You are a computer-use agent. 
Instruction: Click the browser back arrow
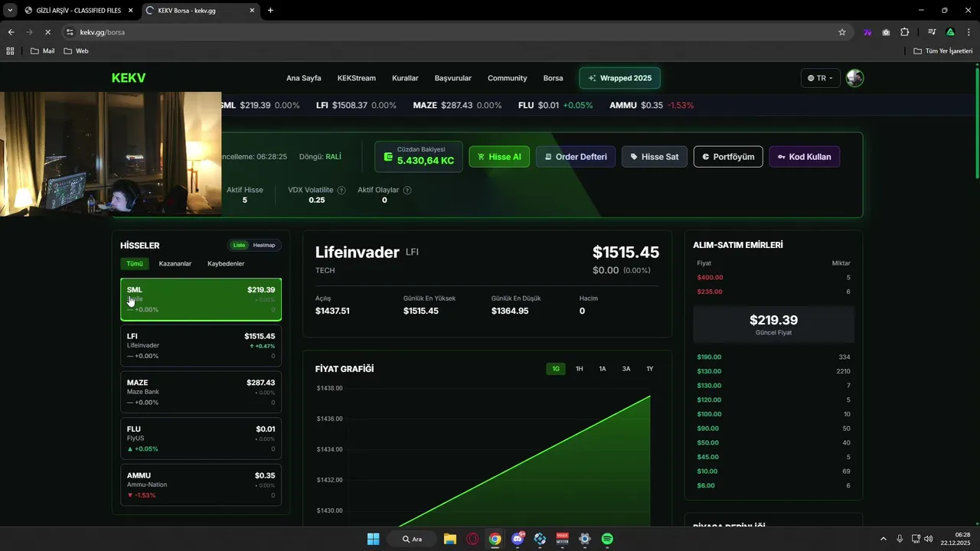tap(11, 32)
